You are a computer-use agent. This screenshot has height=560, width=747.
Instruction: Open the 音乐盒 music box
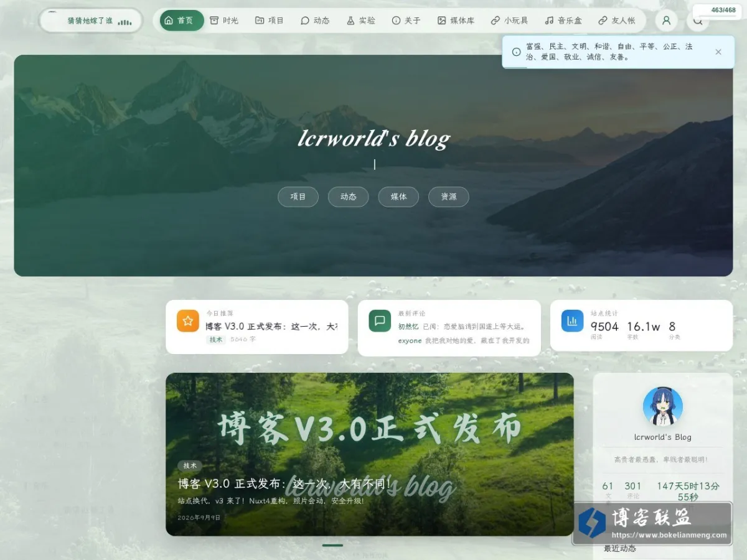pyautogui.click(x=563, y=21)
